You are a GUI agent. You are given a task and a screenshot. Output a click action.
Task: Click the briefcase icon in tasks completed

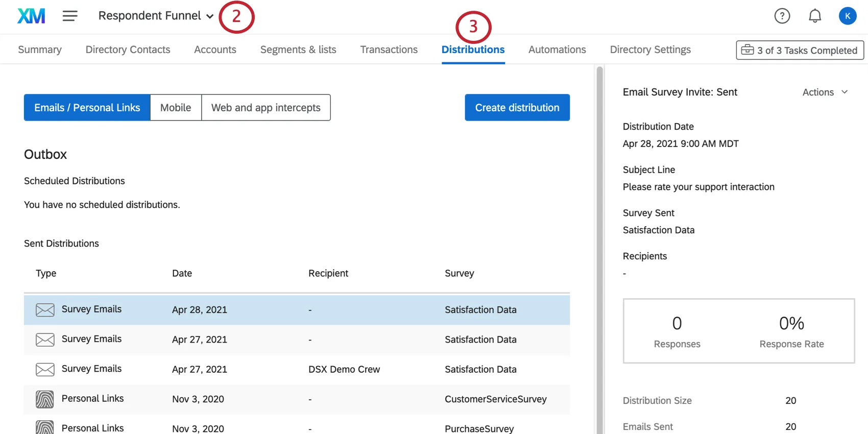pyautogui.click(x=748, y=50)
